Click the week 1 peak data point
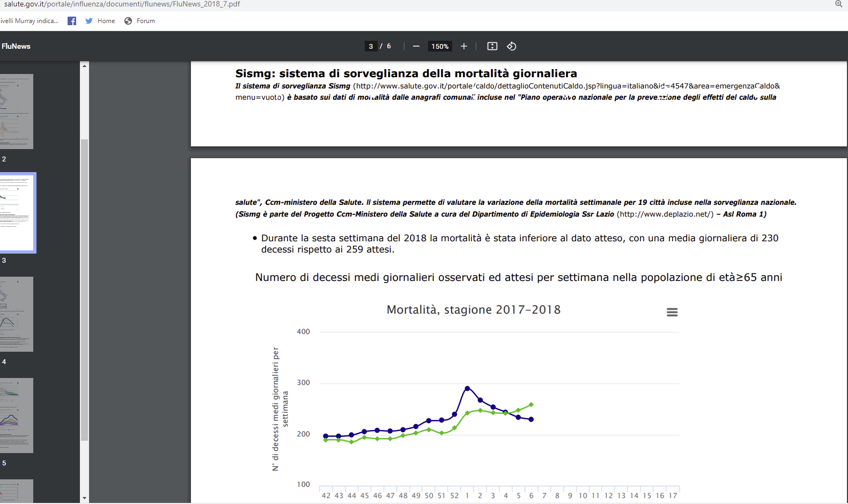848x504 pixels. 467,388
